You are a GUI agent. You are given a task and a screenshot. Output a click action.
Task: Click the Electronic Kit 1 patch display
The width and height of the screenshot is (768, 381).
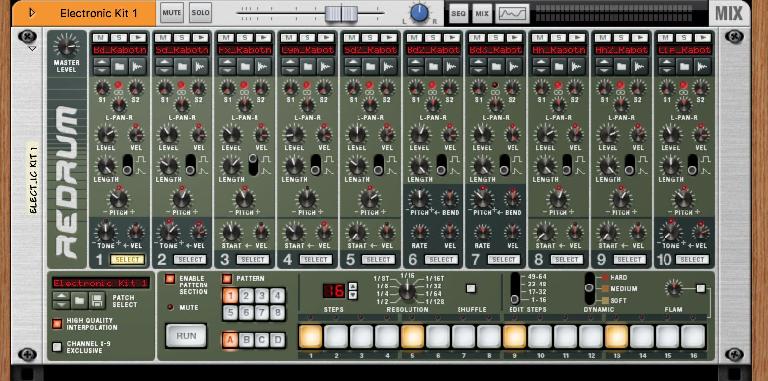(101, 283)
